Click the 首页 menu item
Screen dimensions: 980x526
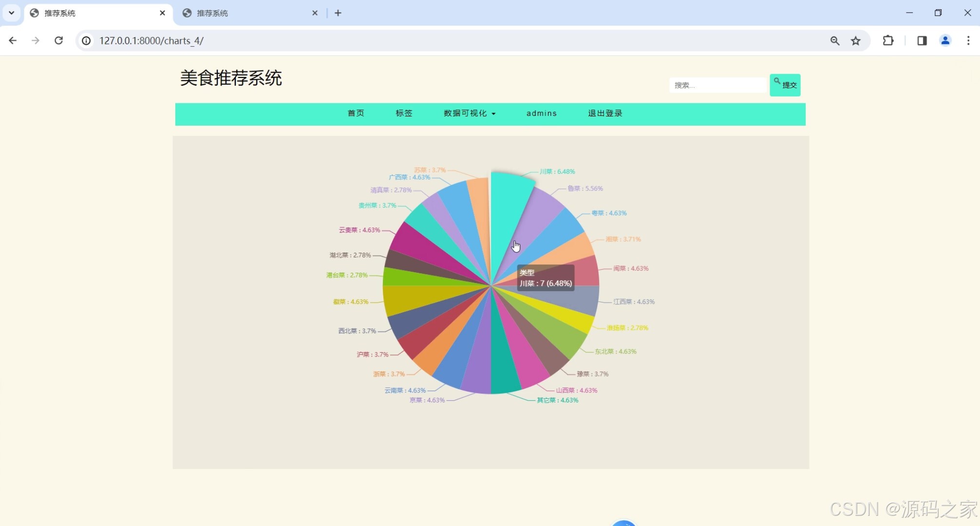tap(356, 113)
